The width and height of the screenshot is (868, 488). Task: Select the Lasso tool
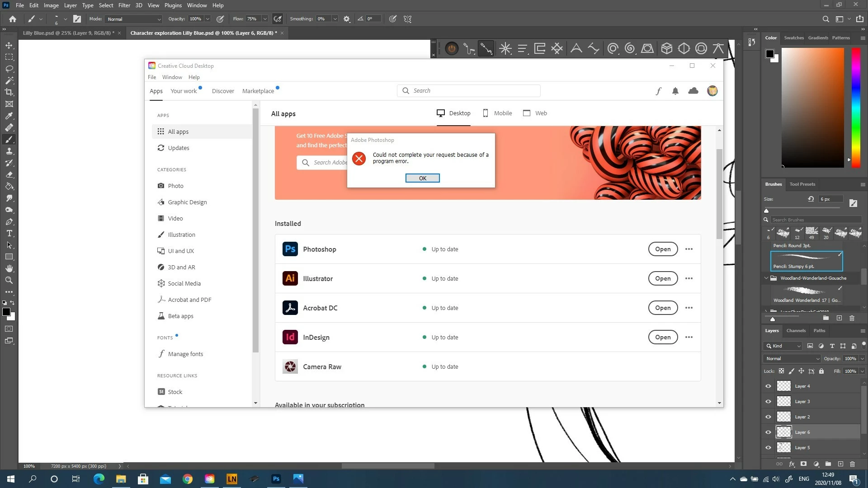[x=9, y=69]
